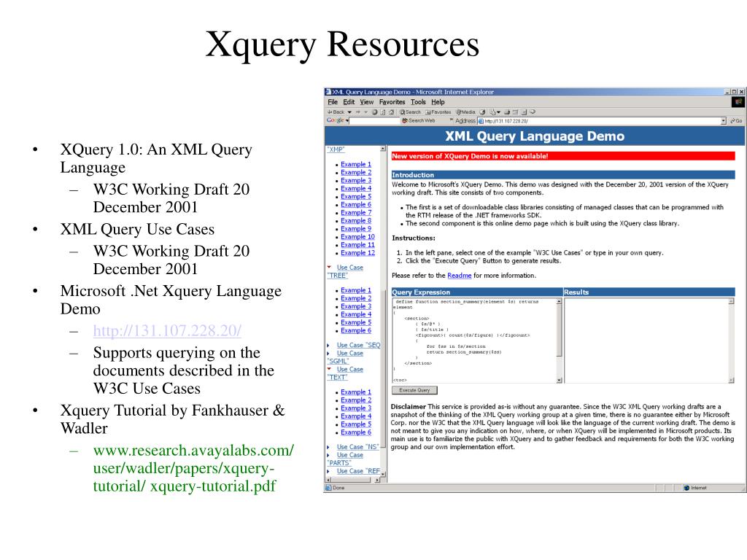
Task: Click the Go button beside address bar
Action: point(736,121)
